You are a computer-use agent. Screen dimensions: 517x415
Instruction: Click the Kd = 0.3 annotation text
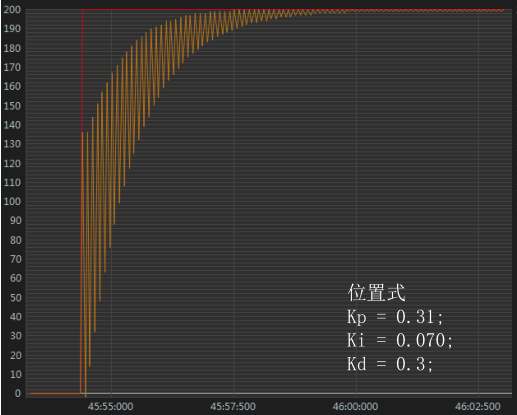pos(390,364)
